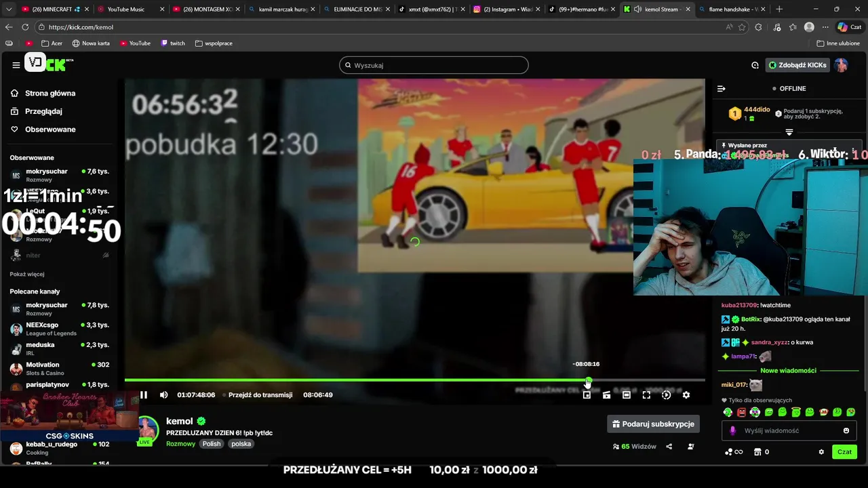Open notifications icon near Zdobądź KICKs

(x=755, y=65)
